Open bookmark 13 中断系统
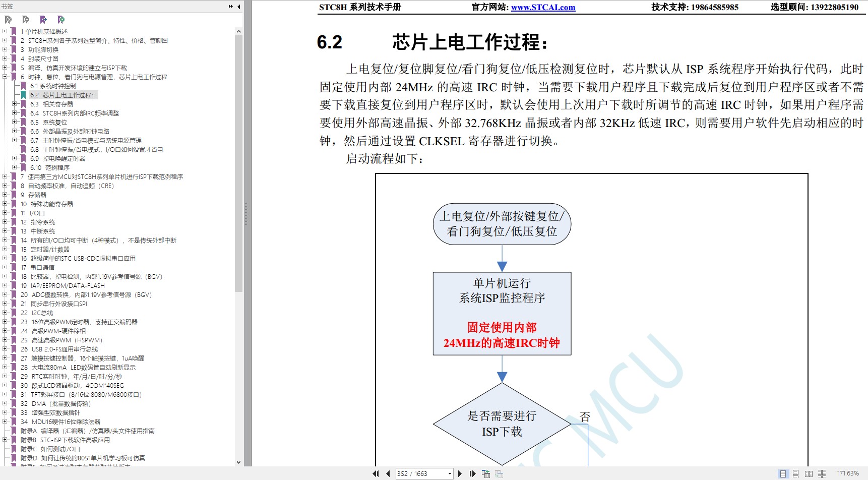The image size is (868, 480). (38, 231)
